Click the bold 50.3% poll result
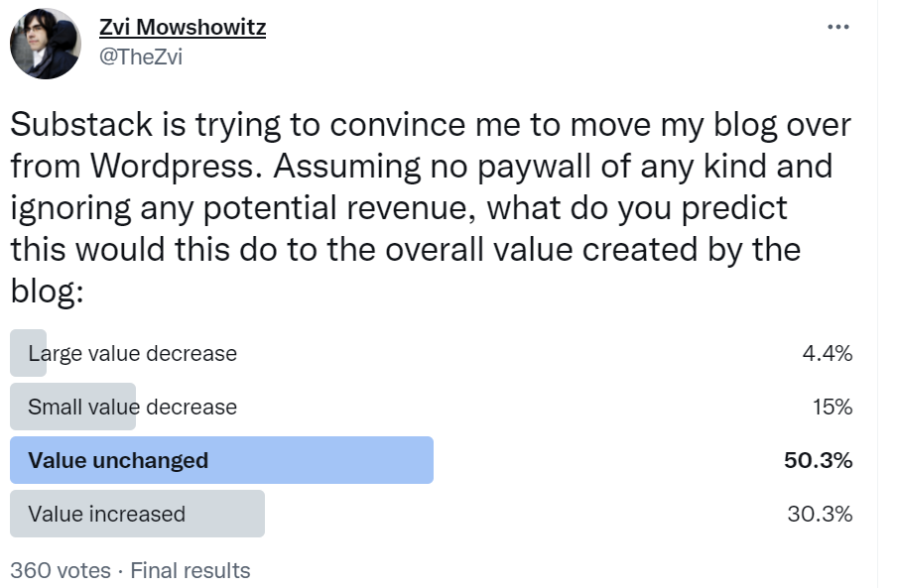 (x=819, y=460)
